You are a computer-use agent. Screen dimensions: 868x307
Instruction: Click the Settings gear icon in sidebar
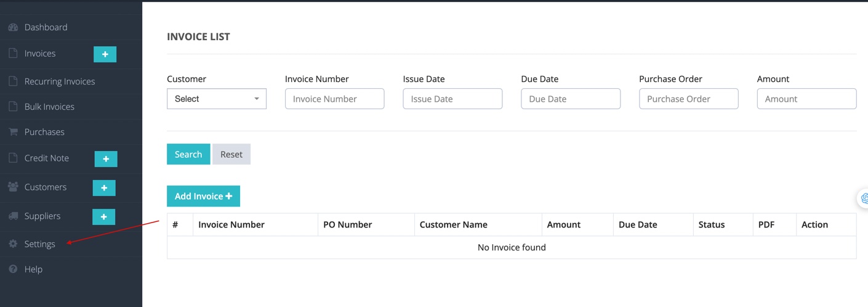point(13,244)
